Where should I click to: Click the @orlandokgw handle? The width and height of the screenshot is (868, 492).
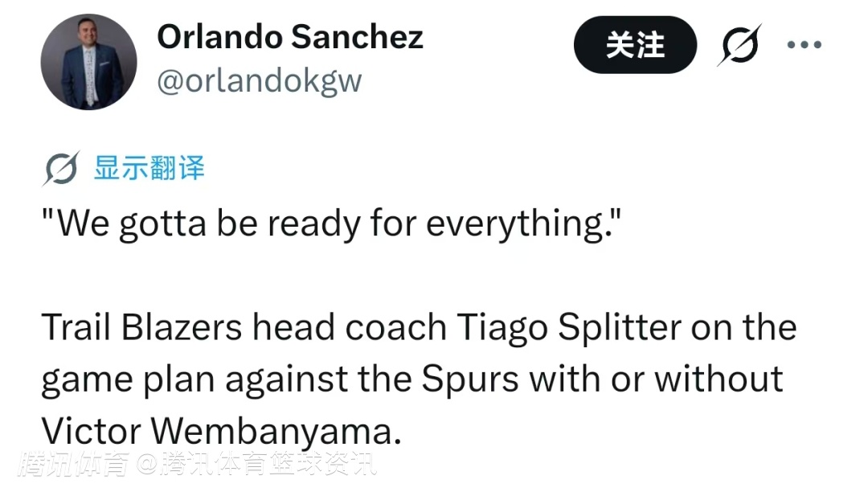tap(259, 80)
